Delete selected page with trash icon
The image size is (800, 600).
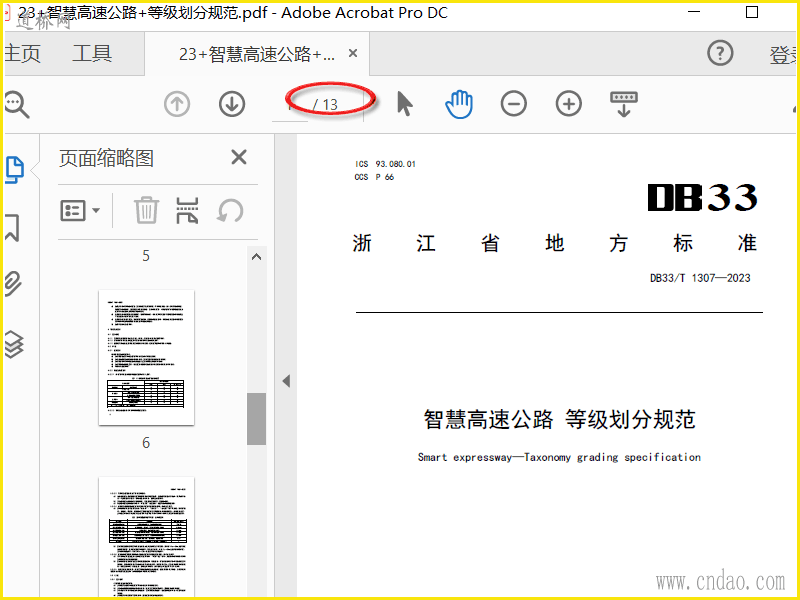pos(146,210)
